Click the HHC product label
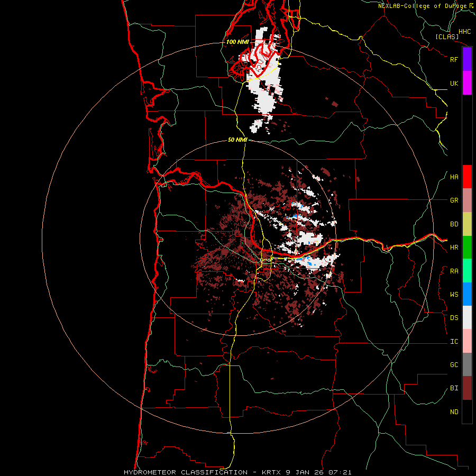Viewport: 476px width, 476px height. pos(465,32)
